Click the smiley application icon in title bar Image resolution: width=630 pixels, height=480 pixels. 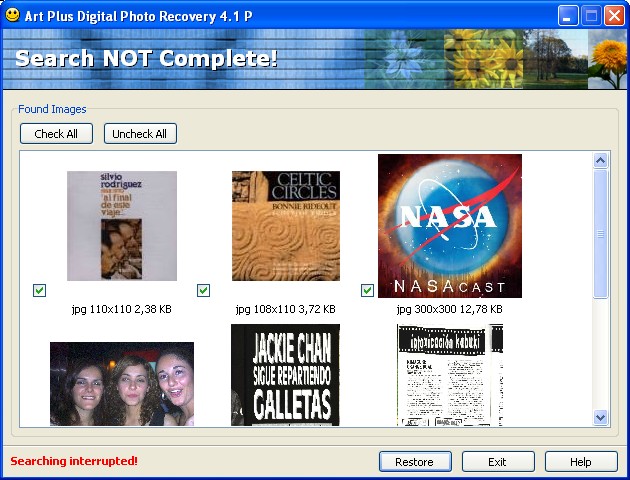click(x=12, y=15)
